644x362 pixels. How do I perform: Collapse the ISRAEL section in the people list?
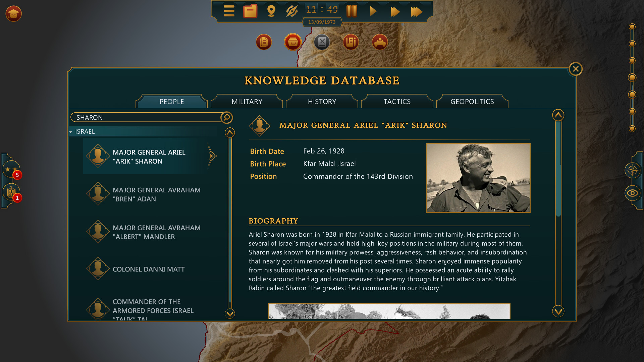(71, 132)
